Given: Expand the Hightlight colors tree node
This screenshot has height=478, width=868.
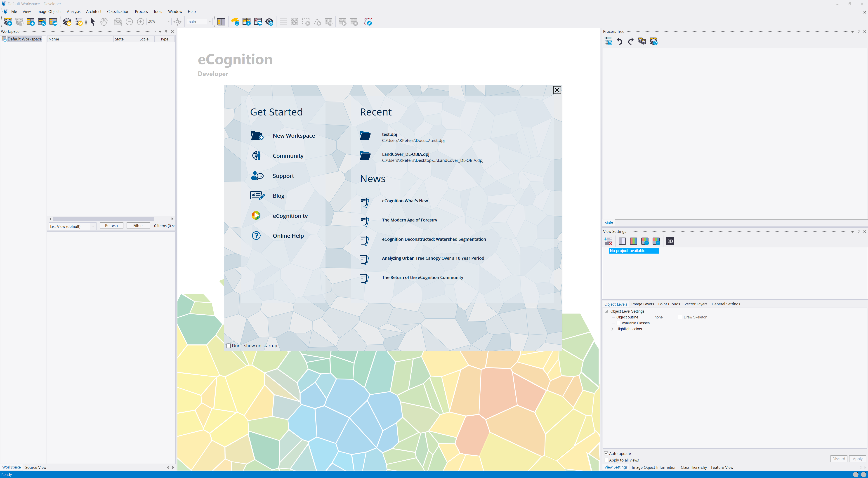Looking at the screenshot, I should [612, 329].
